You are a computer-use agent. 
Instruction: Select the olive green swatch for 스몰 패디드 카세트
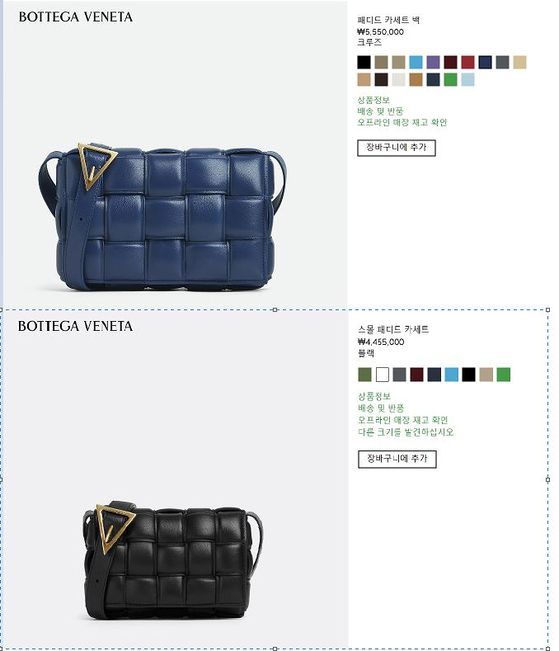coord(365,374)
